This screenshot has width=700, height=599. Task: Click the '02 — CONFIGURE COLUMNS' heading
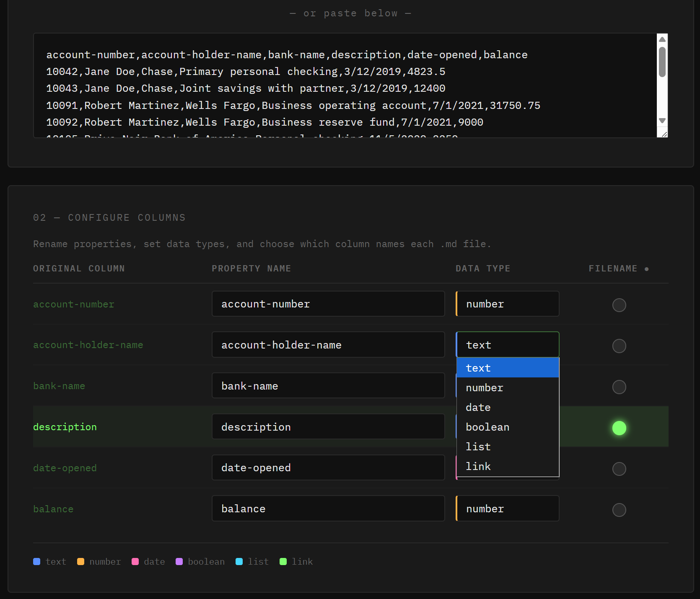tap(109, 218)
